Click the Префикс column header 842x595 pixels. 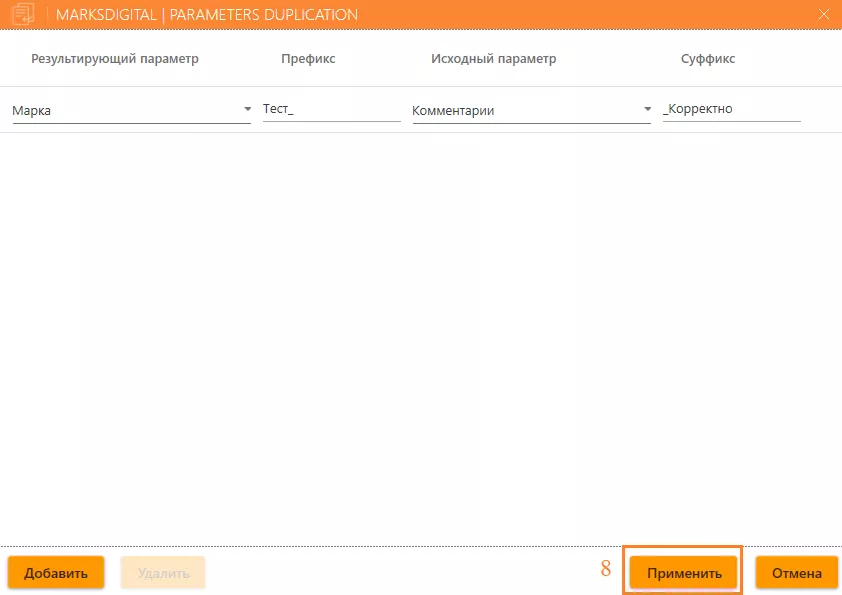tap(308, 59)
